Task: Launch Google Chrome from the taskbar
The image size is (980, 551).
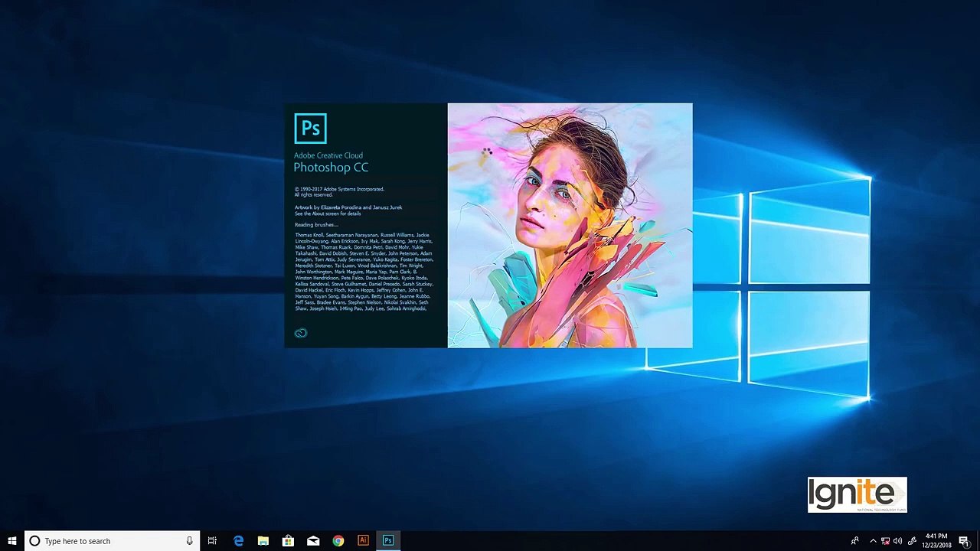Action: (x=338, y=541)
